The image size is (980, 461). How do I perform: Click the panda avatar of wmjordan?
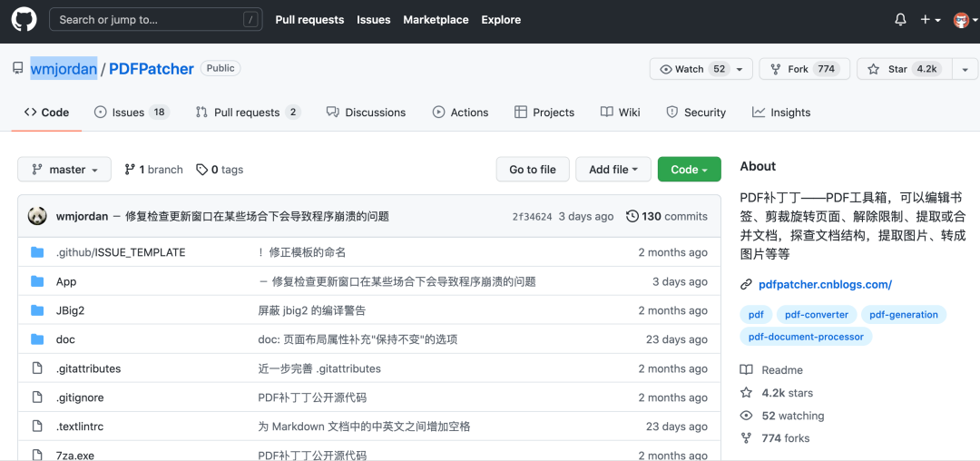point(37,216)
